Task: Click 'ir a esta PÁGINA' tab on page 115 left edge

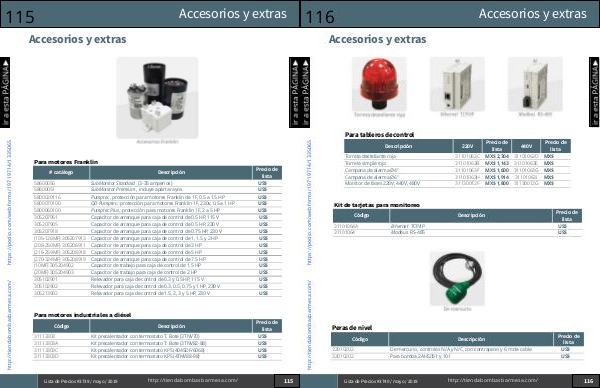Action: point(5,92)
